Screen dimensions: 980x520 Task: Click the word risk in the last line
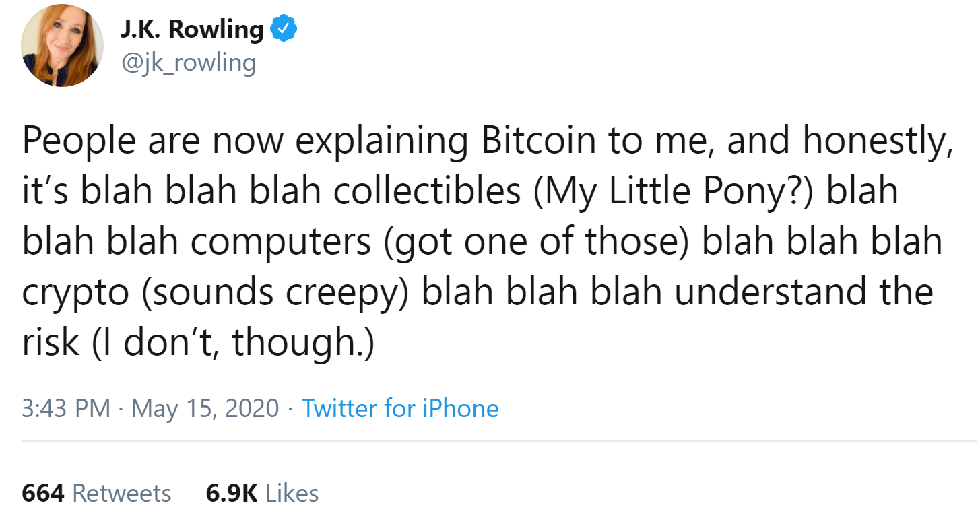50,343
